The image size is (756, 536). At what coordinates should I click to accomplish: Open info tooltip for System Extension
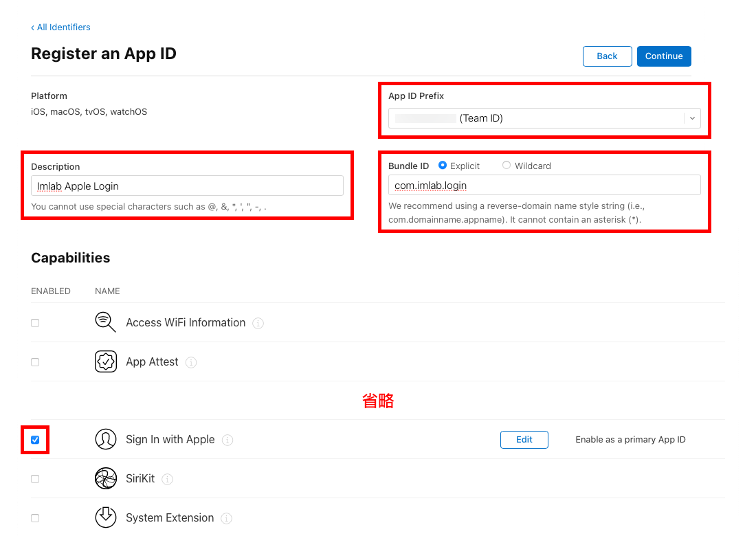(226, 518)
